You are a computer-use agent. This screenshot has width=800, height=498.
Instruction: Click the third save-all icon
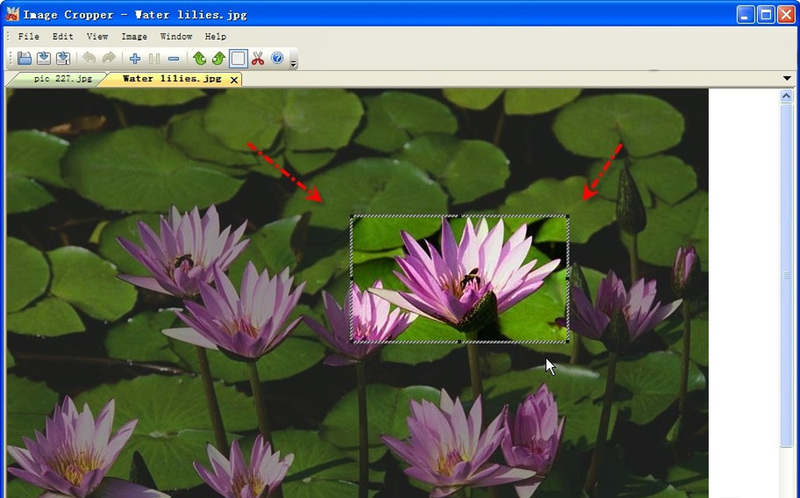pos(63,58)
